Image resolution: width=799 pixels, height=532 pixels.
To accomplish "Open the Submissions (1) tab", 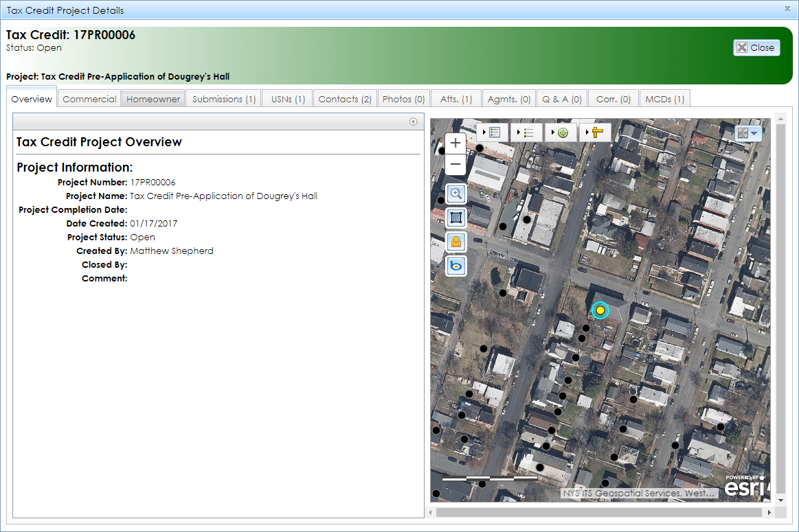I will pyautogui.click(x=223, y=98).
